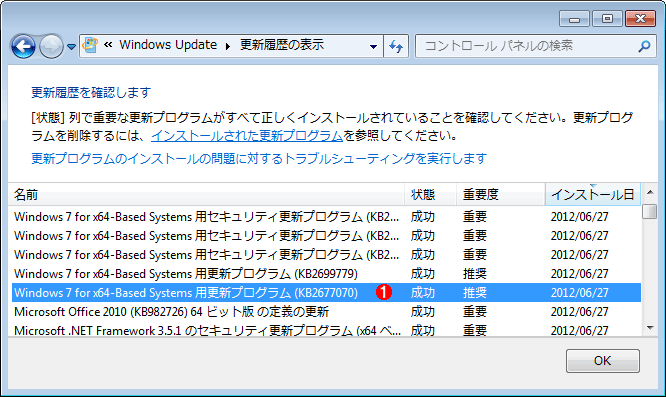The image size is (666, 397).
Task: Maximize the update history window
Action: tap(607, 19)
